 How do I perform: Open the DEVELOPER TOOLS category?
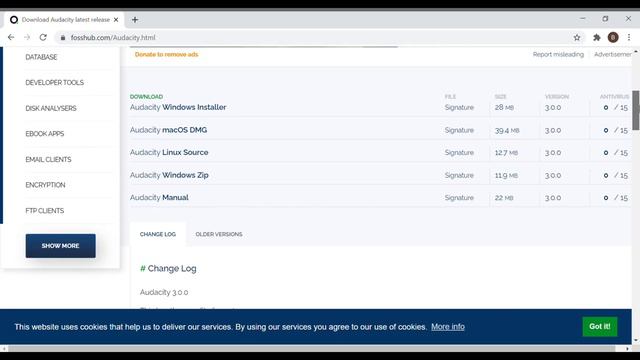(x=54, y=82)
